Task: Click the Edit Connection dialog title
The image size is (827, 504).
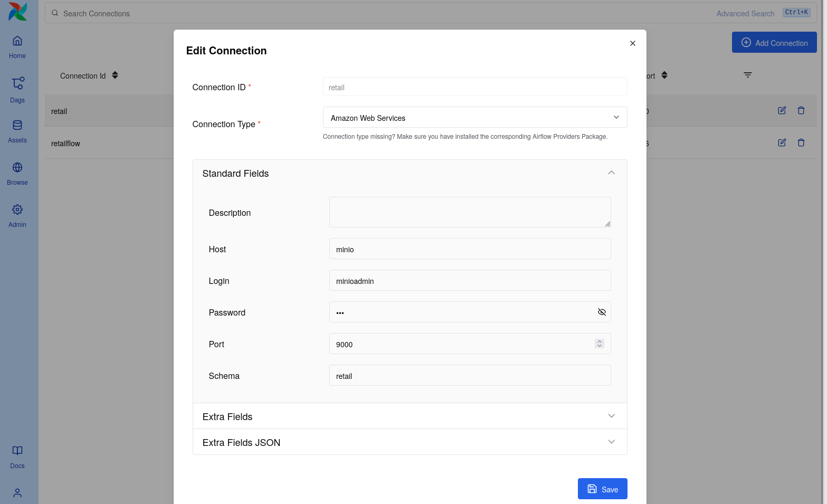Action: click(226, 51)
